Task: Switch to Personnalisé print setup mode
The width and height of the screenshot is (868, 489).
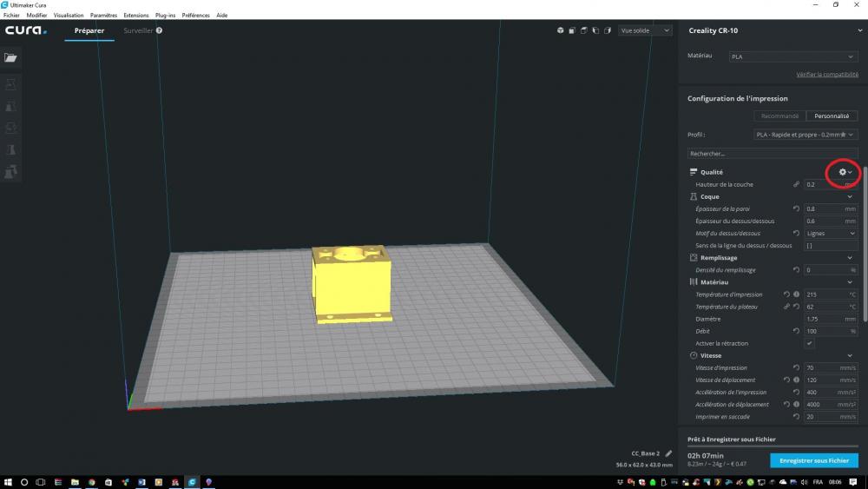Action: coord(832,116)
